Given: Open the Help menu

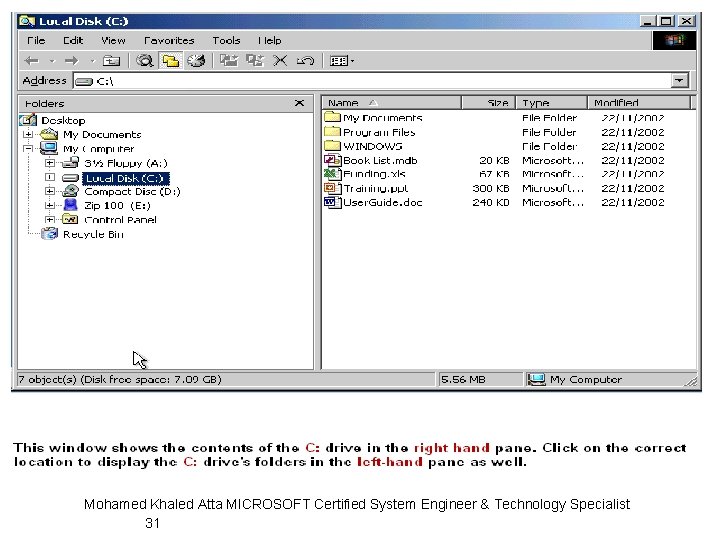Looking at the screenshot, I should [x=270, y=40].
